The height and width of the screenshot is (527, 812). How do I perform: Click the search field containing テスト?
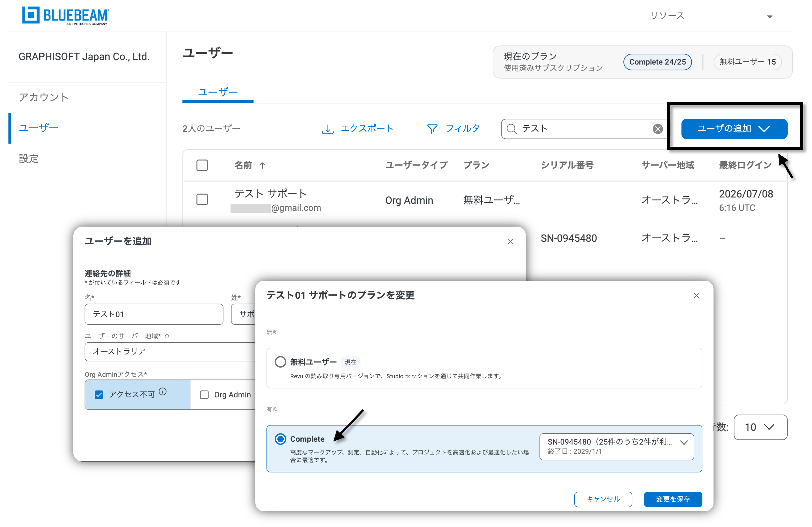(584, 129)
